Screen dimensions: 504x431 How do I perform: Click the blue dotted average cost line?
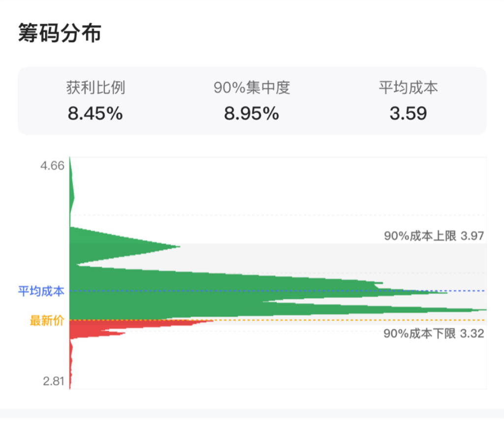(277, 291)
